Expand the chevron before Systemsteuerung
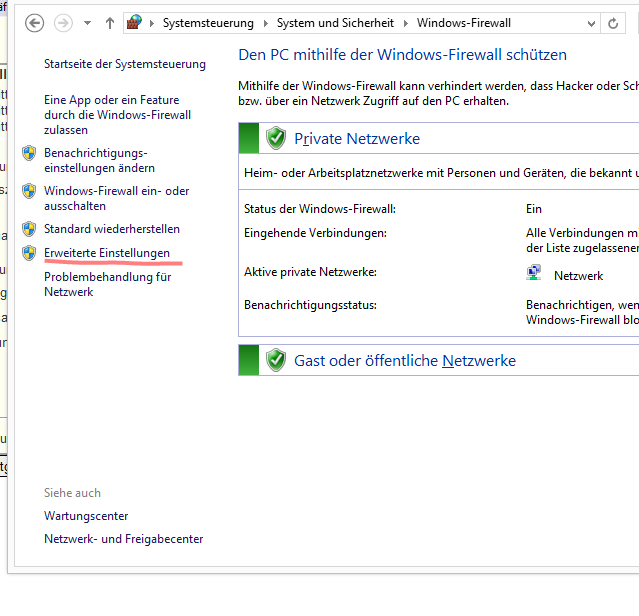 (152, 23)
